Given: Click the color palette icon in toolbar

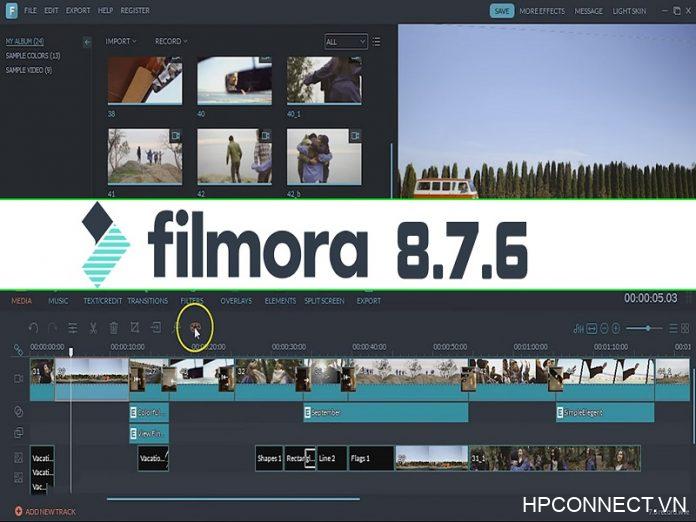Looking at the screenshot, I should coord(195,328).
